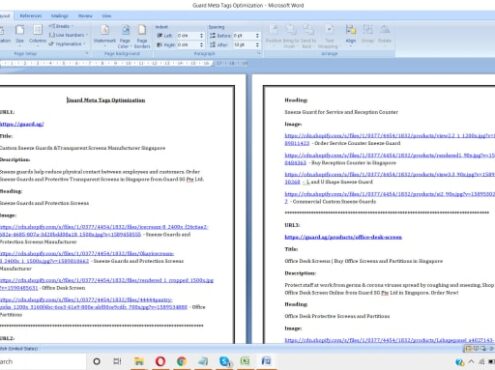The height and width of the screenshot is (370, 495).
Task: Open the Columns layout menu
Action: [x=37, y=34]
